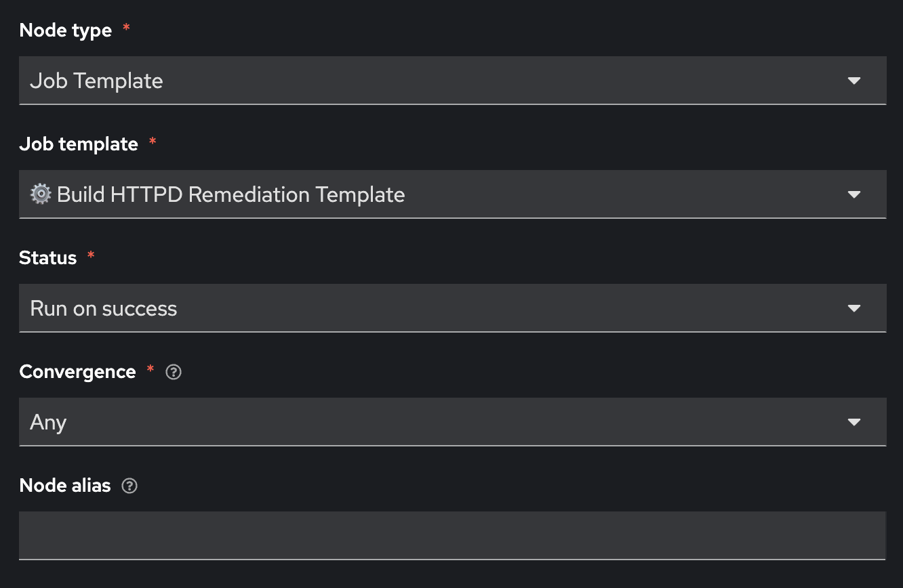Click the 'Convergence' field label

78,372
